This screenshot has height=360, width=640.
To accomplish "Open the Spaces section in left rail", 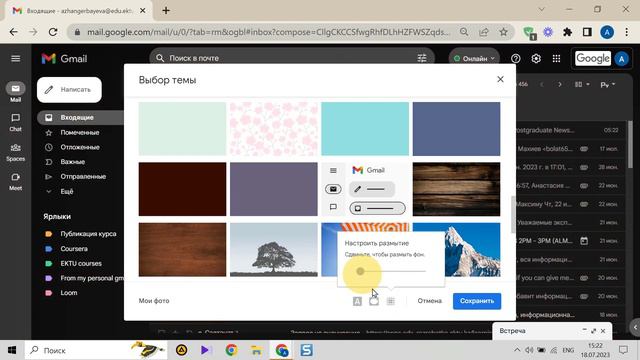I will pyautogui.click(x=16, y=152).
